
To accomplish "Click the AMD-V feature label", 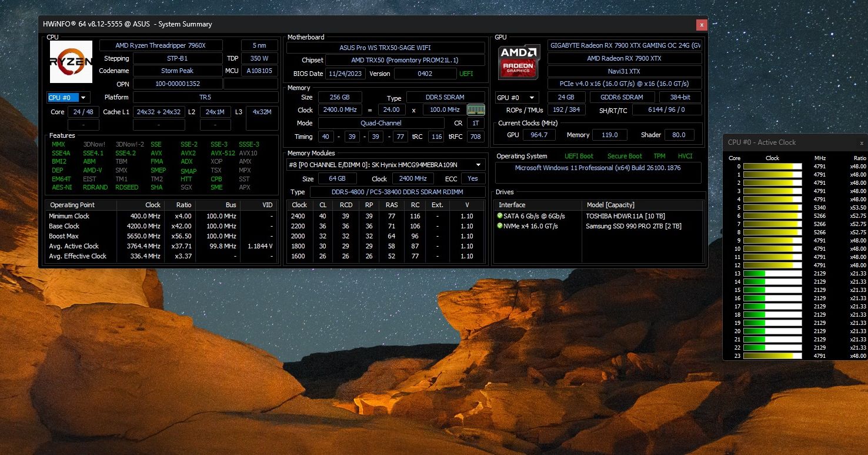I will tap(92, 170).
